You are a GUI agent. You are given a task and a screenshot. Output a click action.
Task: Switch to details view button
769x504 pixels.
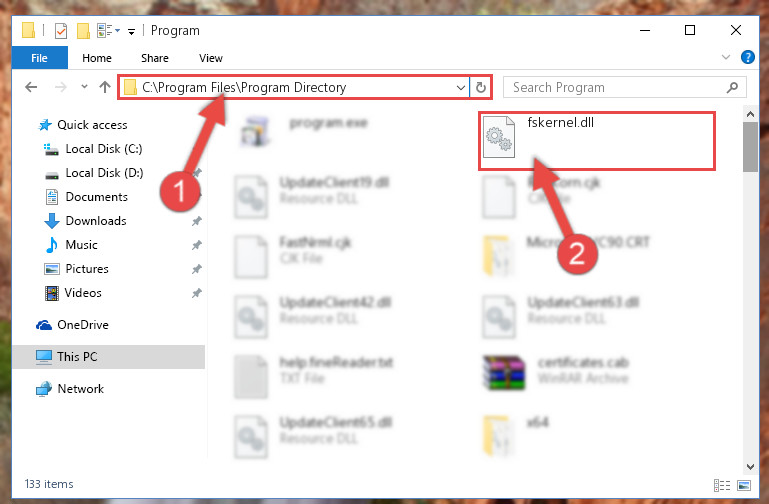point(721,485)
